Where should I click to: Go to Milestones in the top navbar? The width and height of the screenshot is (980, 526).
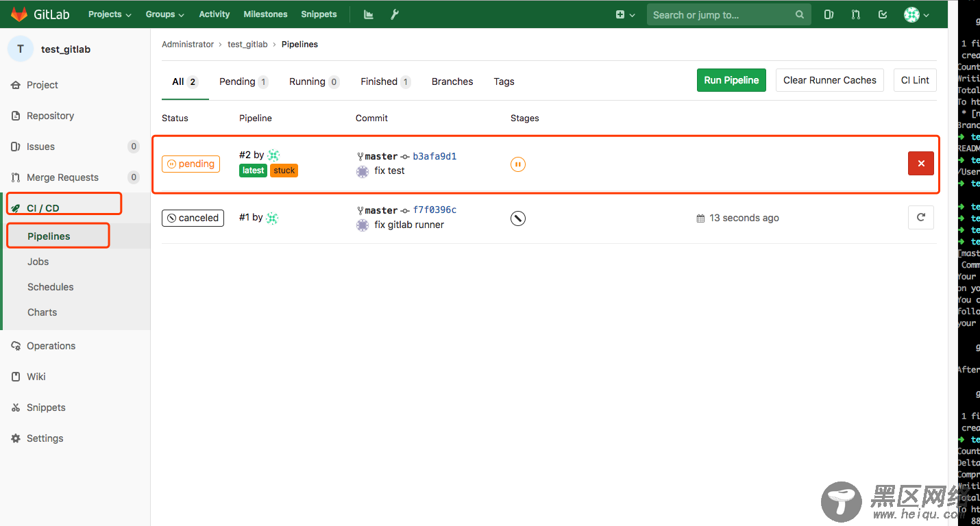265,14
